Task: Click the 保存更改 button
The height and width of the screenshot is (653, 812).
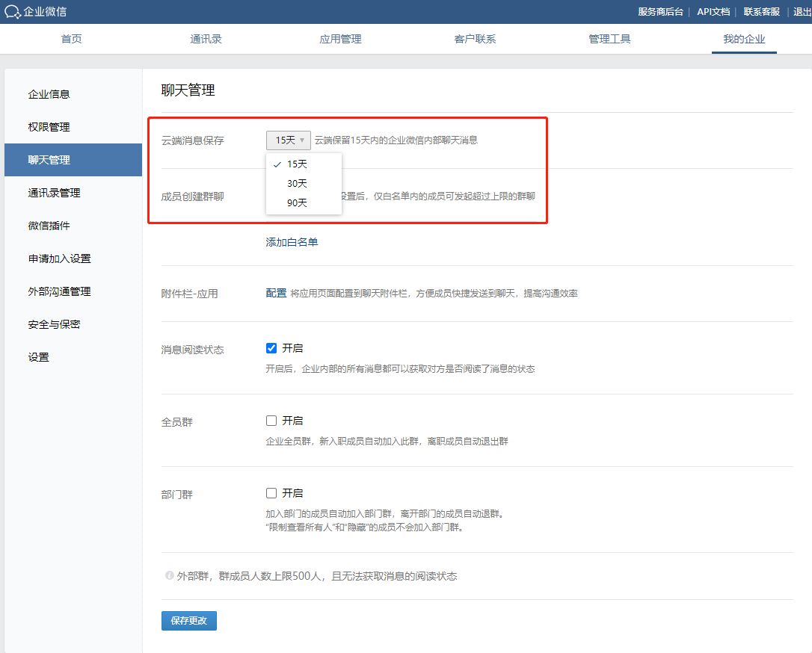Action: 188,621
